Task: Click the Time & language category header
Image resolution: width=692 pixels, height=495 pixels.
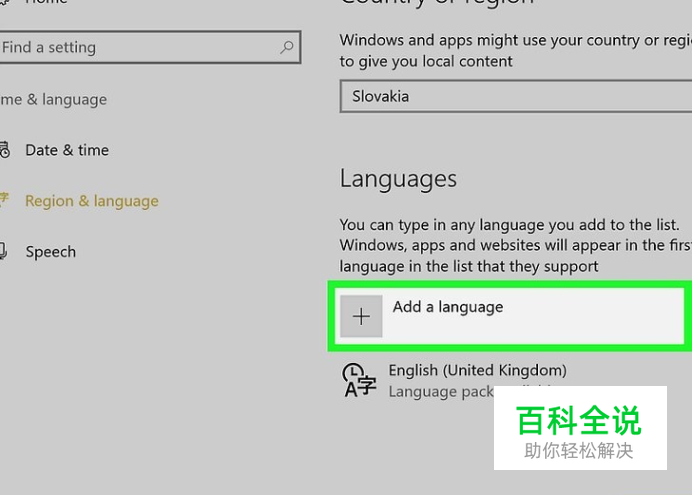Action: (x=53, y=99)
